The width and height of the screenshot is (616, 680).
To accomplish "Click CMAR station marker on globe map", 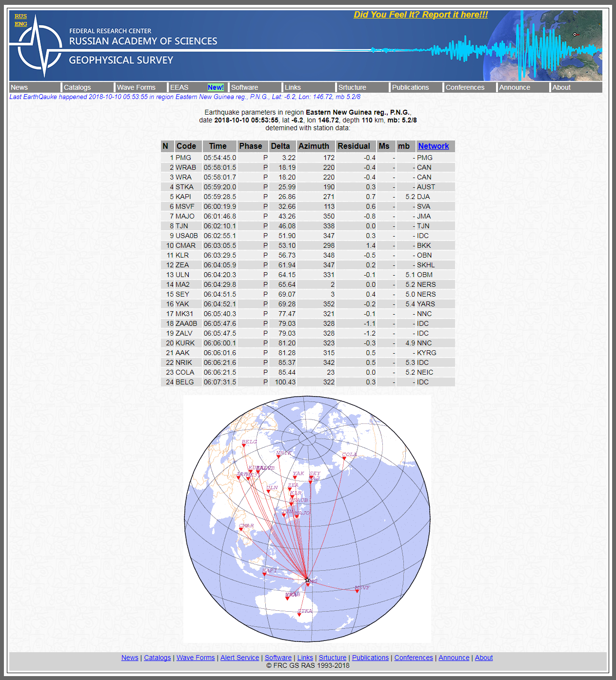I will (241, 529).
